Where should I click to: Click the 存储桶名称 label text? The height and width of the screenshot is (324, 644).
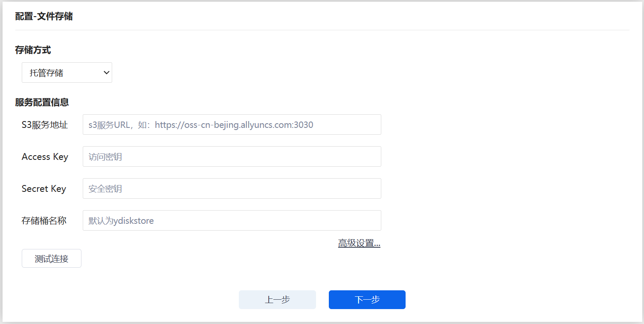44,221
